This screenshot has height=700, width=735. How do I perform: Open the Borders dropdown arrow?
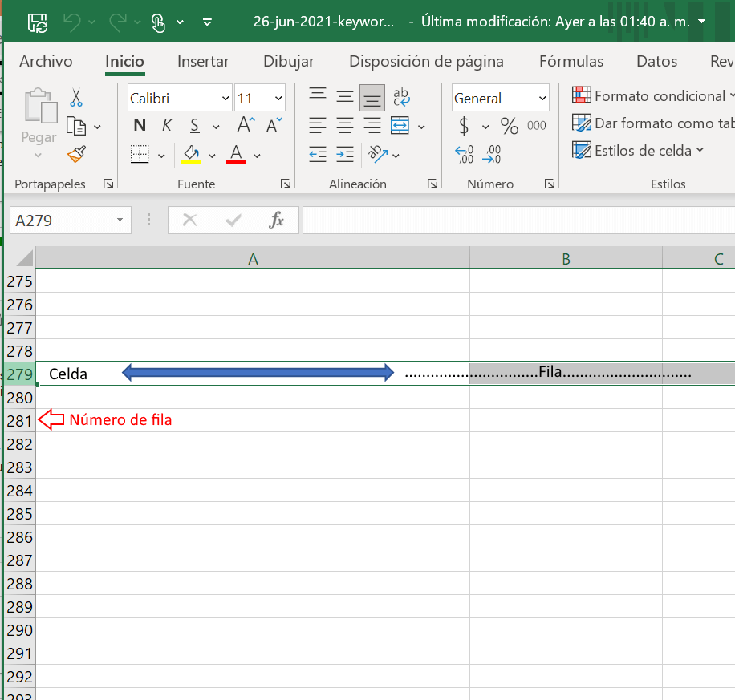pos(161,156)
